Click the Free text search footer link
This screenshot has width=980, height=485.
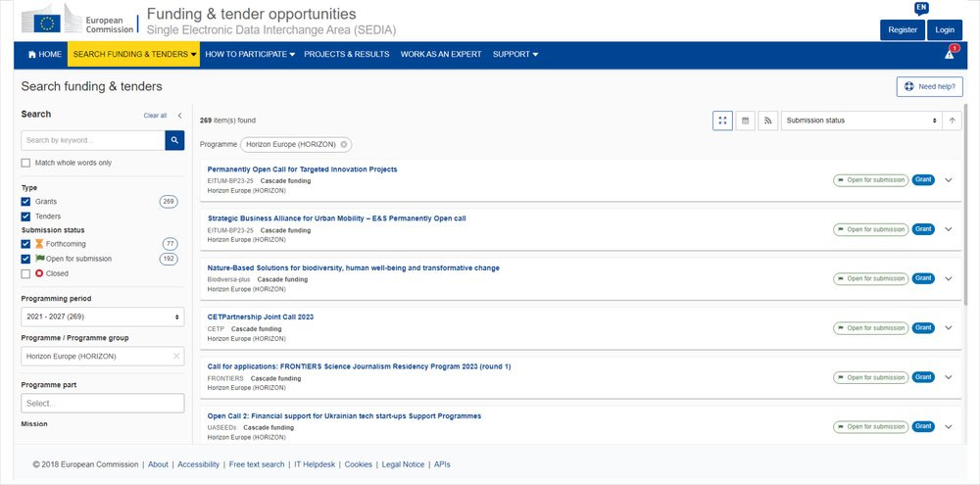(256, 464)
